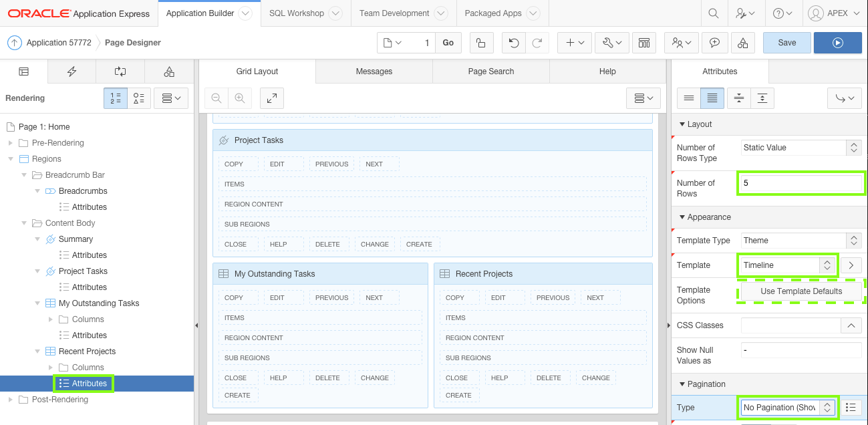
Task: Expand the grid layout to full screen
Action: tap(272, 98)
